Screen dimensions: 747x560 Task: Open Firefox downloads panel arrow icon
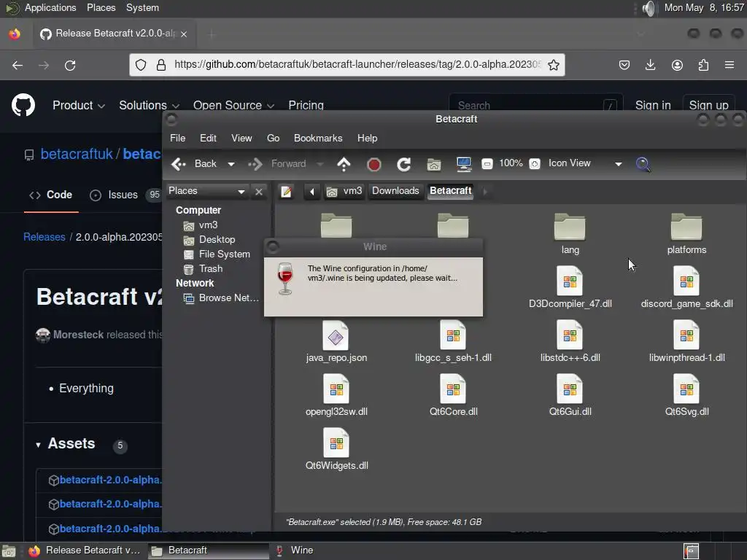(x=650, y=65)
